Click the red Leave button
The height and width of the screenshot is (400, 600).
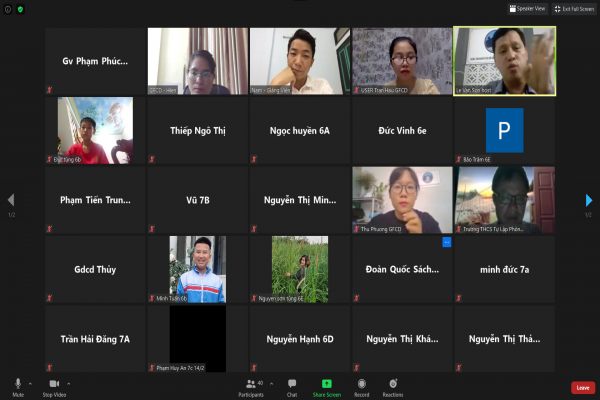[582, 387]
